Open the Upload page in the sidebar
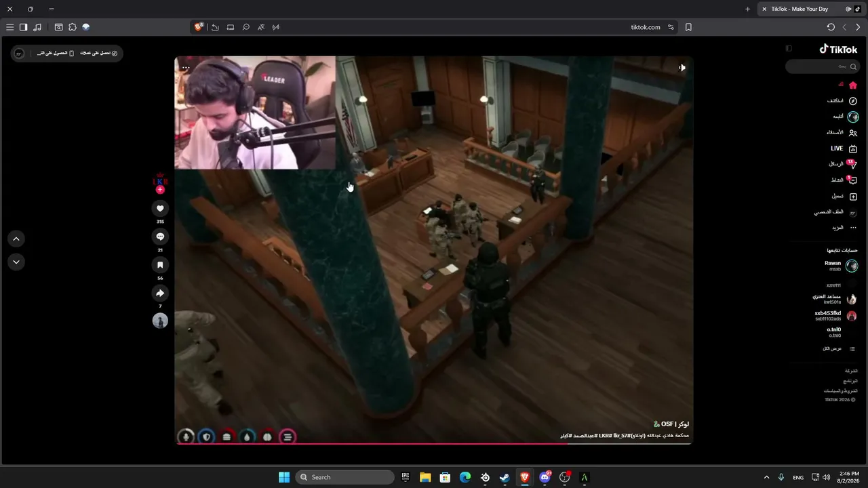868x488 pixels. [x=844, y=197]
